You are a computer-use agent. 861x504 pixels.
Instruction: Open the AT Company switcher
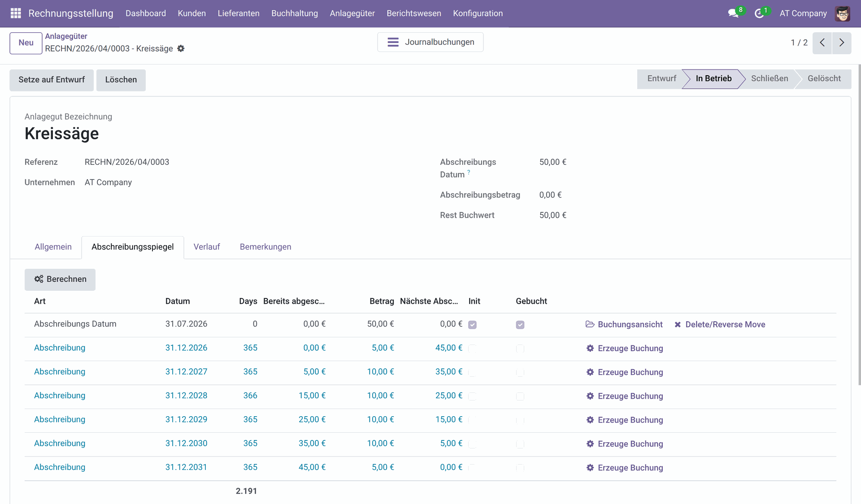pos(803,13)
